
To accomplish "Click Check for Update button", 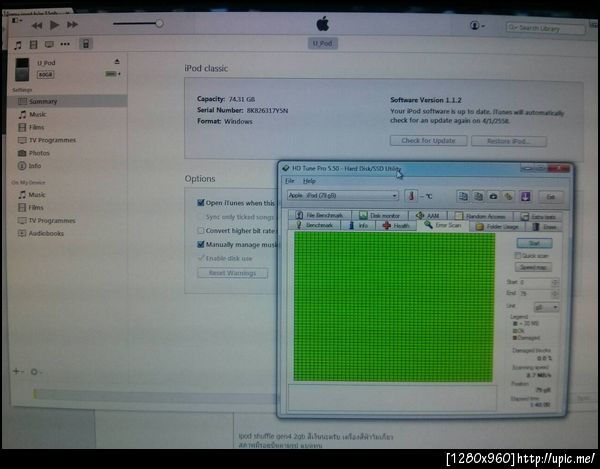I will click(x=428, y=141).
